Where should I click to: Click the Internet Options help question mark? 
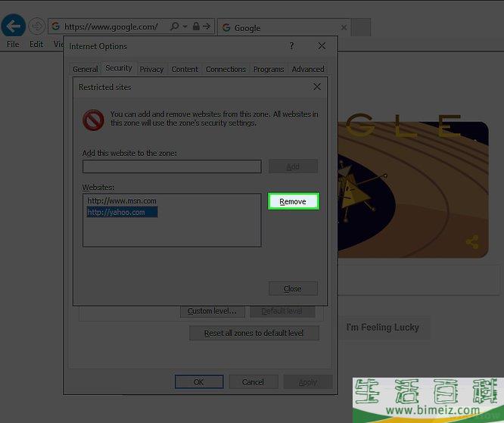click(x=291, y=46)
